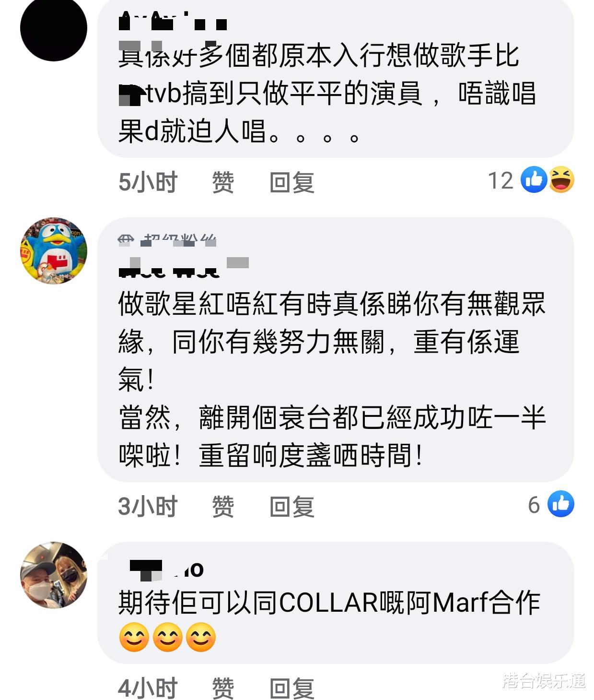Click the black profile avatar of first commenter

pos(54,29)
